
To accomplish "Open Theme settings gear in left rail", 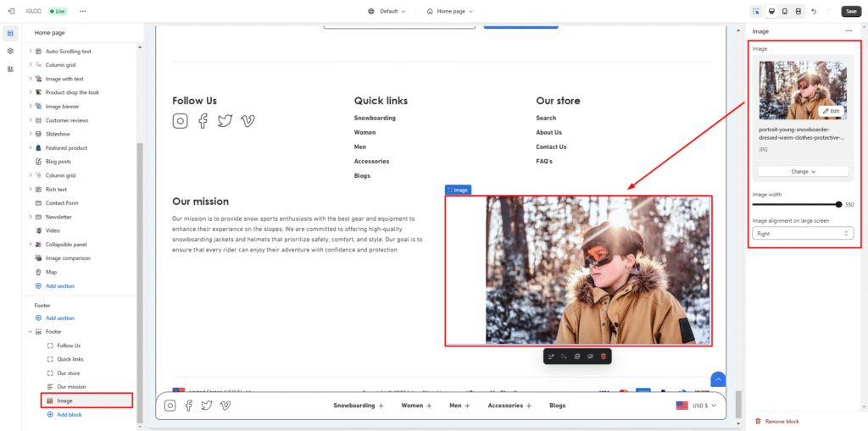I will 10,51.
